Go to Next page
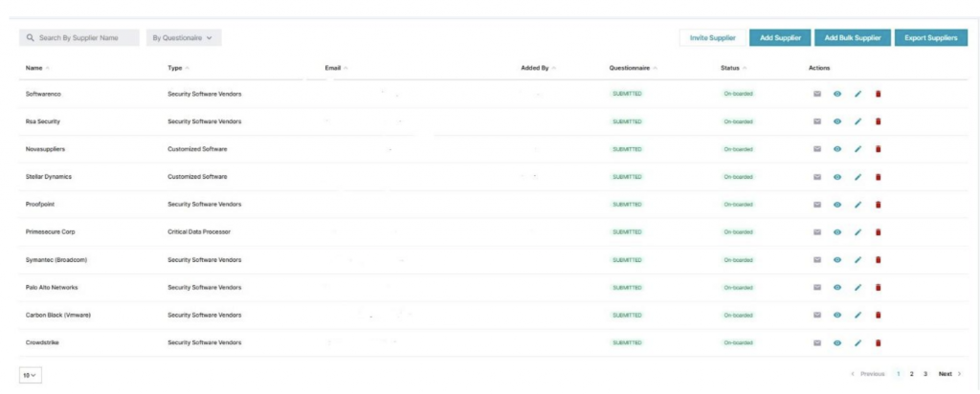Viewport: 980px width, 394px height. tap(949, 374)
